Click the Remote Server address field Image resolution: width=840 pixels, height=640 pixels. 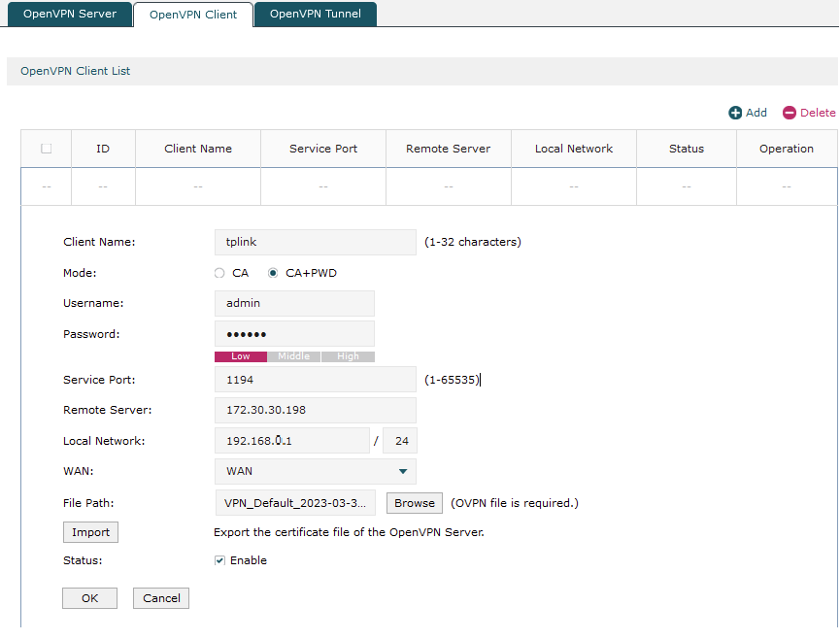click(x=315, y=410)
